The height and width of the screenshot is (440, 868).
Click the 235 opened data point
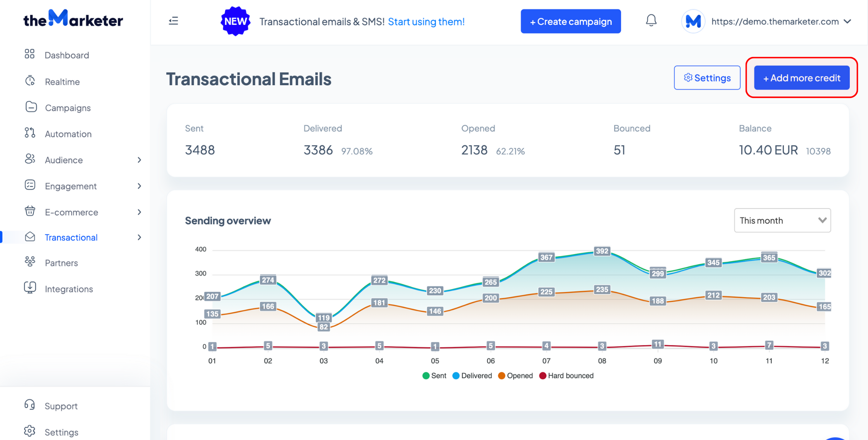(x=602, y=289)
